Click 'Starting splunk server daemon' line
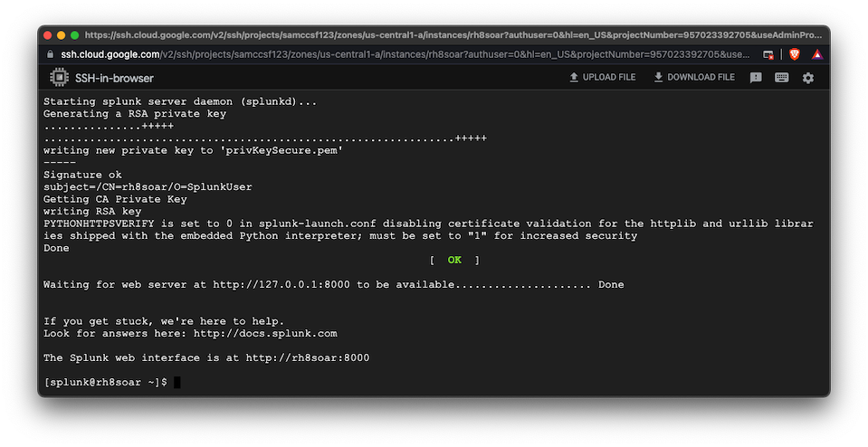This screenshot has height=447, width=868. pyautogui.click(x=180, y=101)
